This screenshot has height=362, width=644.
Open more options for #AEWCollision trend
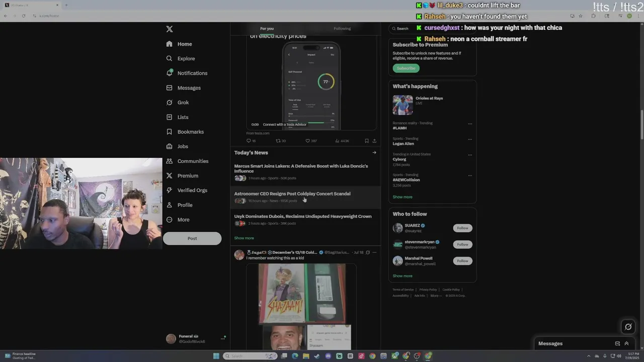point(470,175)
